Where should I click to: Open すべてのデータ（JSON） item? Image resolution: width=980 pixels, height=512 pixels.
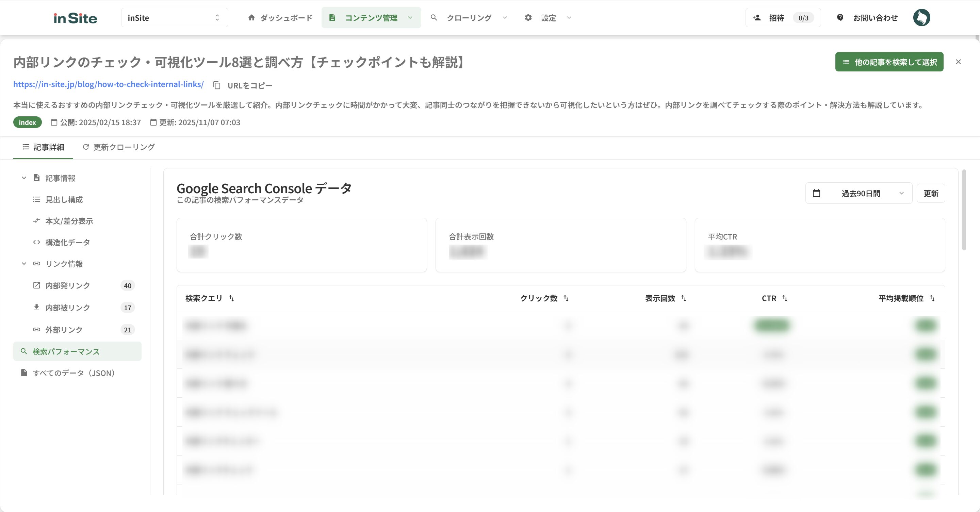pyautogui.click(x=73, y=373)
